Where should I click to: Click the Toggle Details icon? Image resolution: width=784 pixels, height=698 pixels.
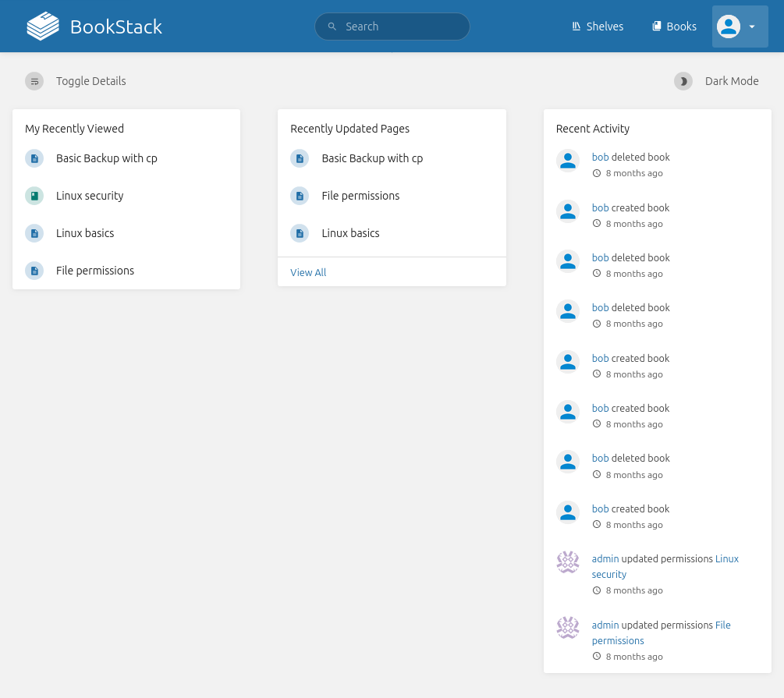tap(34, 81)
